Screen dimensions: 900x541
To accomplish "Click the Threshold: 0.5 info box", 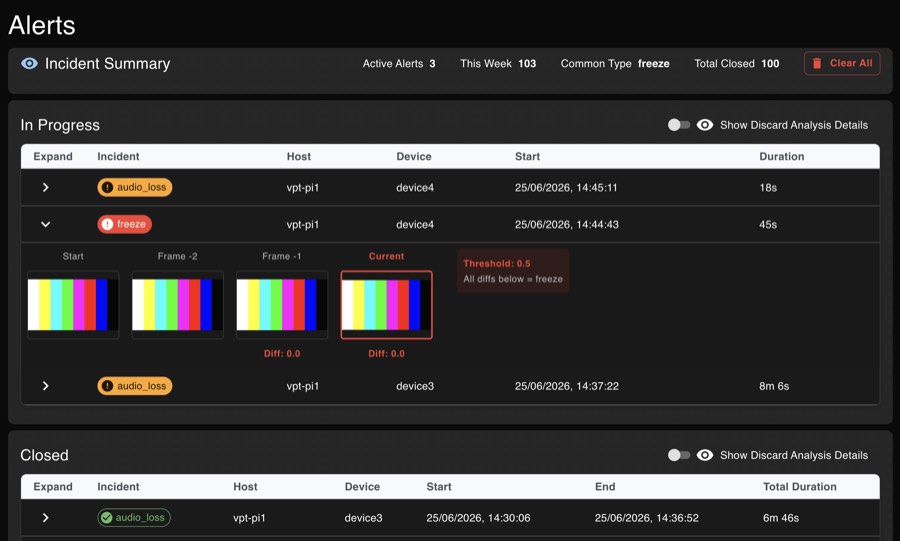I will pos(513,271).
